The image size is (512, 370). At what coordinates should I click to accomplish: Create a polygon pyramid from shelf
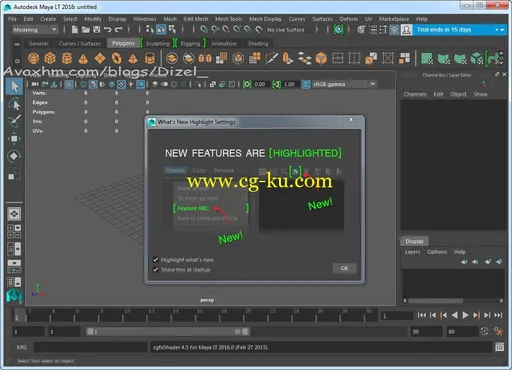point(133,58)
